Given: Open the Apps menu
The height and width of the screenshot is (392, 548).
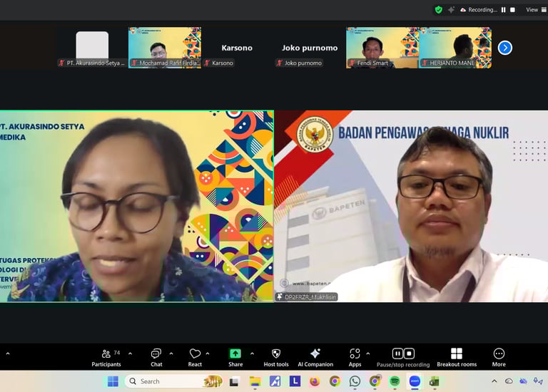Looking at the screenshot, I should pyautogui.click(x=355, y=358).
